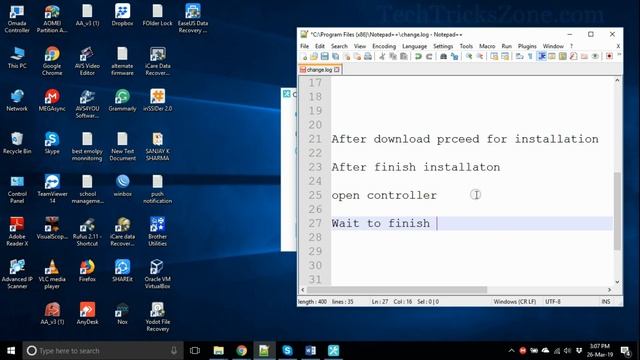
Task: Open the Window menu
Action: 553,46
